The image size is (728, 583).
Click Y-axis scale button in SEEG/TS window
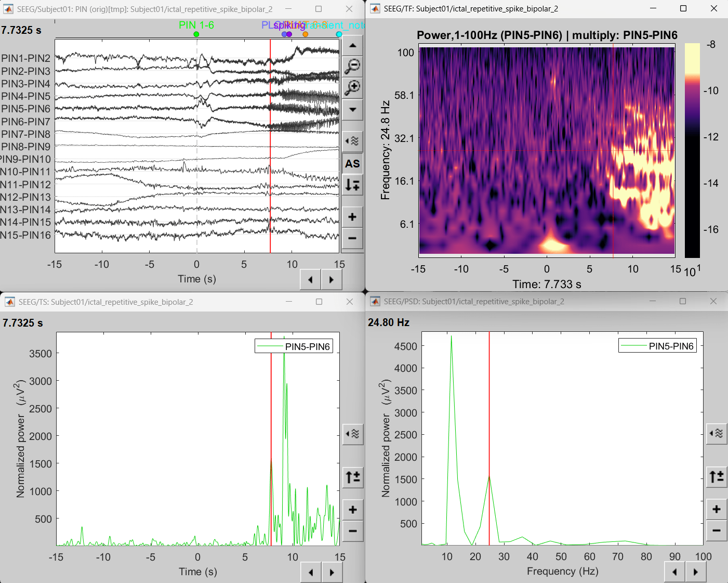point(353,477)
